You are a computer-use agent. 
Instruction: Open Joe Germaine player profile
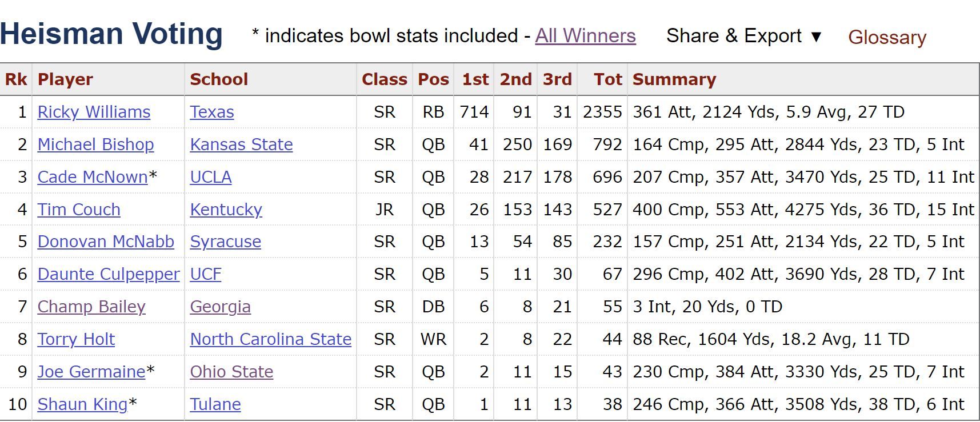pyautogui.click(x=91, y=372)
